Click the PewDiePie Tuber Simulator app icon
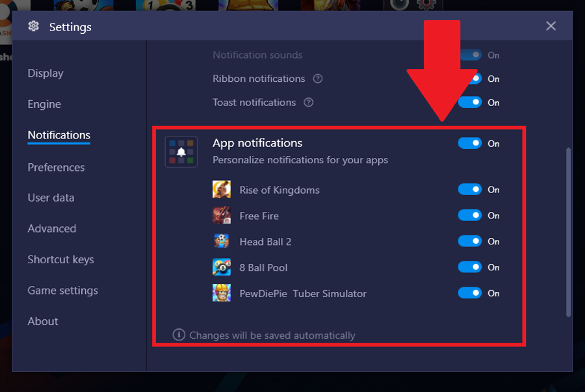The width and height of the screenshot is (585, 392). coord(222,293)
